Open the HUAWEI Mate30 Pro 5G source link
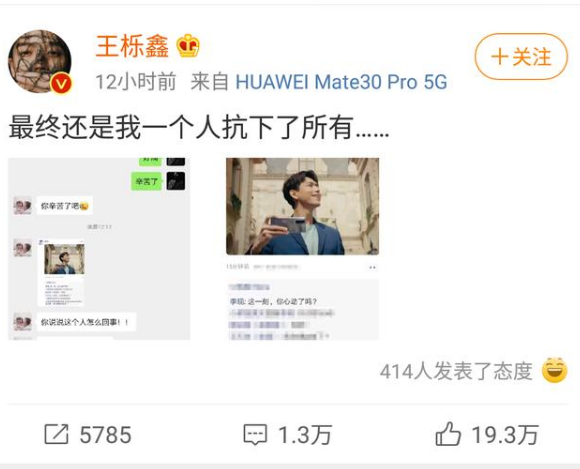This screenshot has width=580, height=469. [341, 82]
